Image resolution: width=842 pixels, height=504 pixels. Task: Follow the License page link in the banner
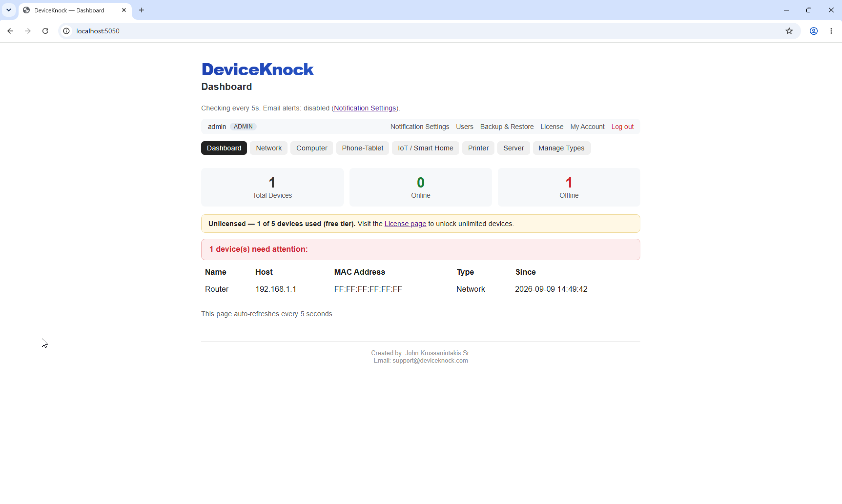pyautogui.click(x=405, y=224)
